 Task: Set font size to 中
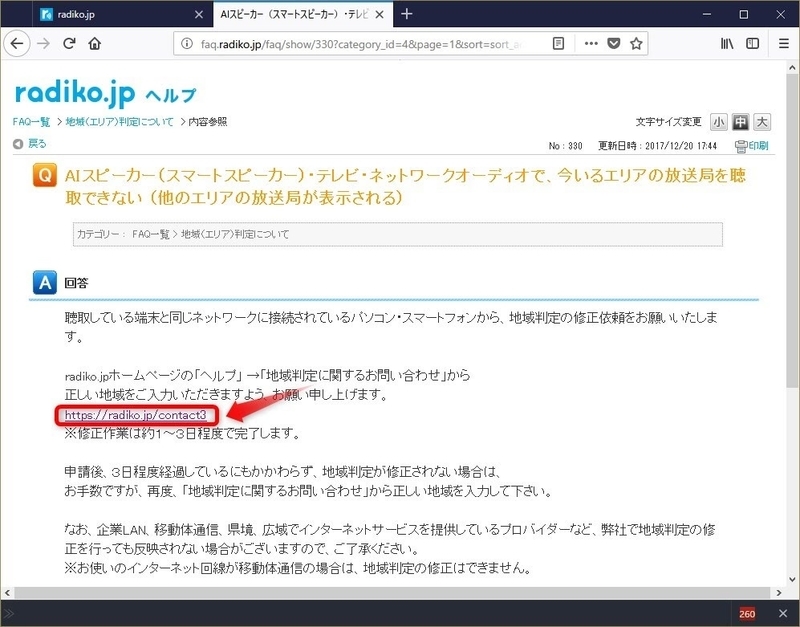click(x=740, y=122)
